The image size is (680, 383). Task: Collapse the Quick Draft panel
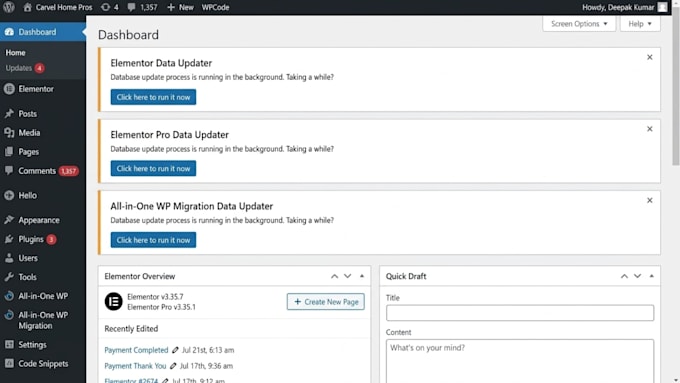[651, 276]
